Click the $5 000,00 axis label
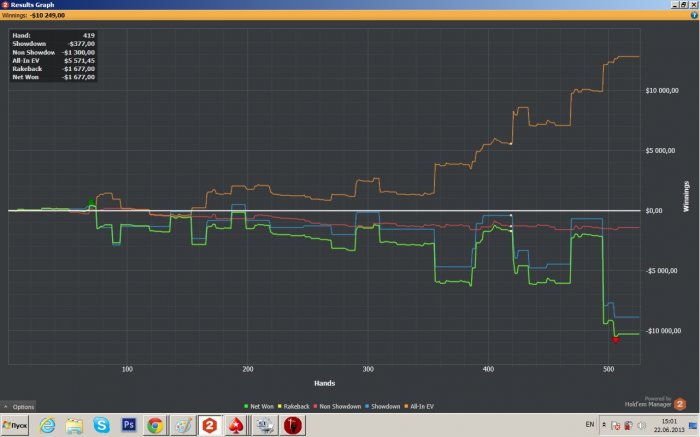This screenshot has height=437, width=700. [660, 150]
